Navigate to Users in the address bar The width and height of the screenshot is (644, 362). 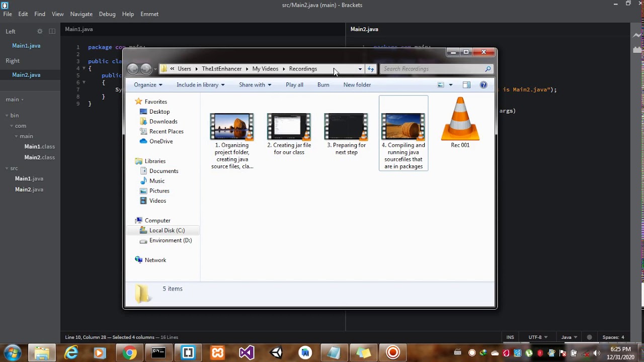pyautogui.click(x=184, y=69)
